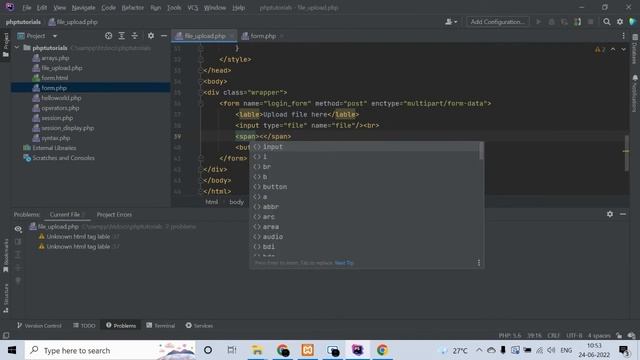Click the PHP 5.6 language level in status bar

tap(509, 336)
